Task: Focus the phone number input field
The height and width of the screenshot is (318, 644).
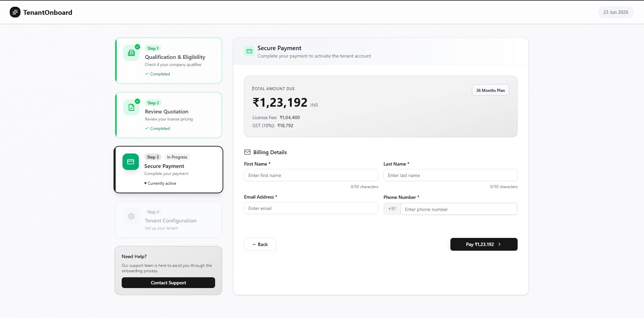Action: tap(459, 209)
